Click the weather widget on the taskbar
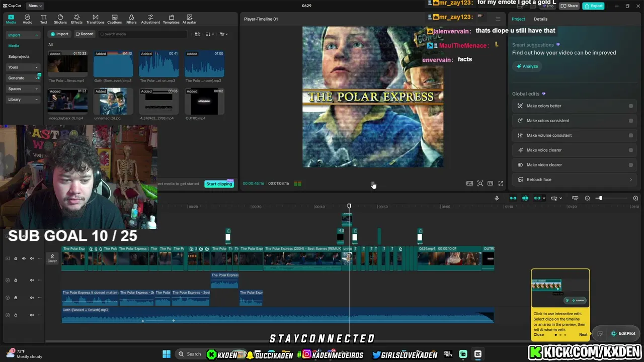 [x=25, y=354]
